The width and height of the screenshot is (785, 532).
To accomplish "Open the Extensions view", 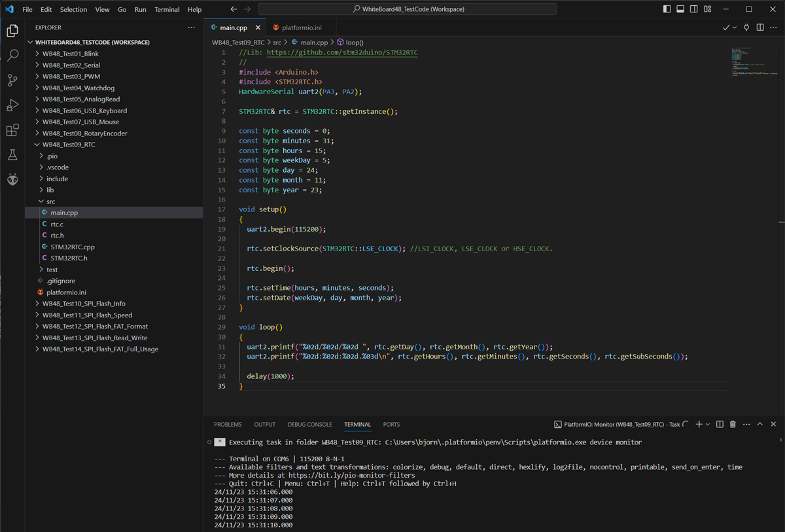I will [12, 130].
